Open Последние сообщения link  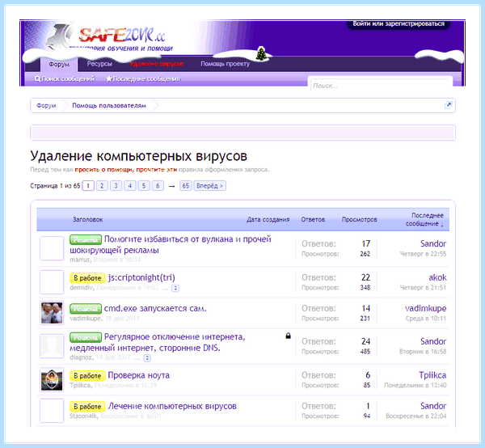[x=146, y=79]
